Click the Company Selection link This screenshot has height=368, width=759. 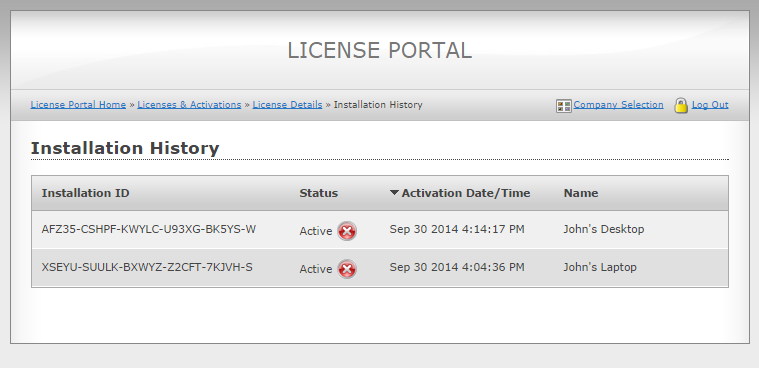pos(618,105)
